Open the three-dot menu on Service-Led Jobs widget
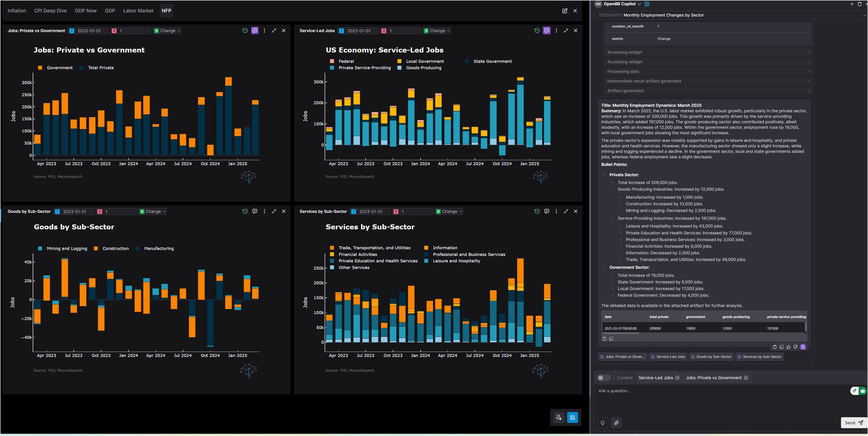Screen dimensions: 868x436 pos(556,30)
